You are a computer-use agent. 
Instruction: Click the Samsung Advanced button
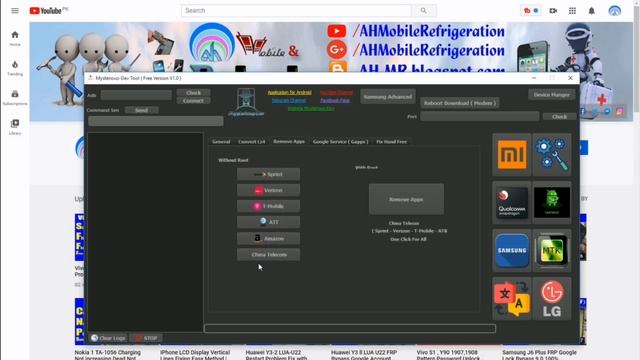tap(388, 97)
